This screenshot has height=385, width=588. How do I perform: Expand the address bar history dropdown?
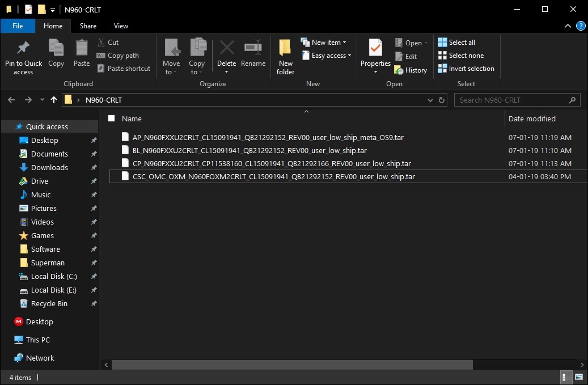coord(430,100)
